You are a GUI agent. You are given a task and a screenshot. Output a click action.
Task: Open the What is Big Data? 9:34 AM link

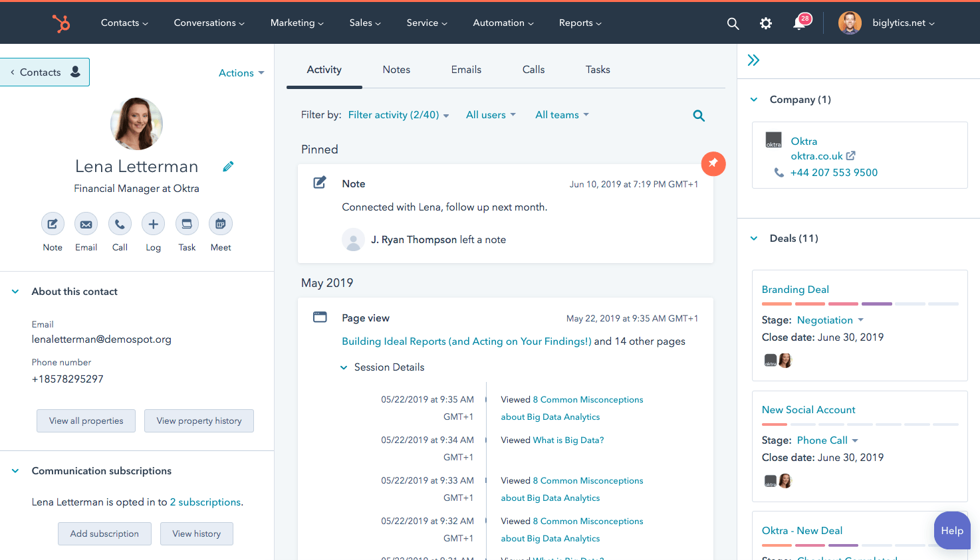coord(568,440)
